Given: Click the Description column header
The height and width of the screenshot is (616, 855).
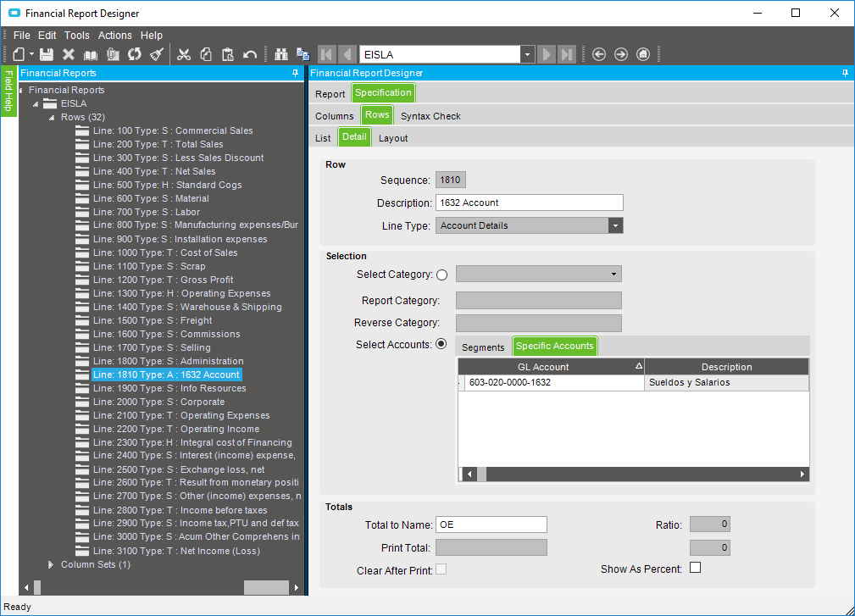Looking at the screenshot, I should coord(726,367).
